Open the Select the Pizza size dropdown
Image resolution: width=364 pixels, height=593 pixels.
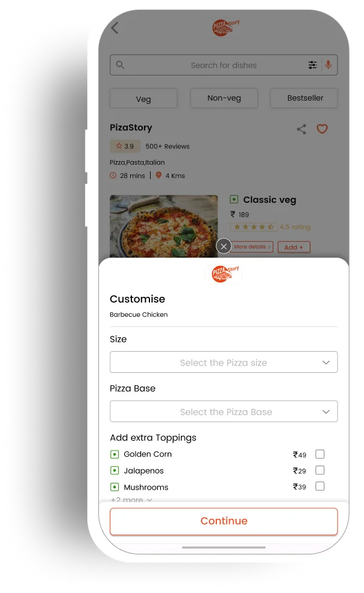224,363
